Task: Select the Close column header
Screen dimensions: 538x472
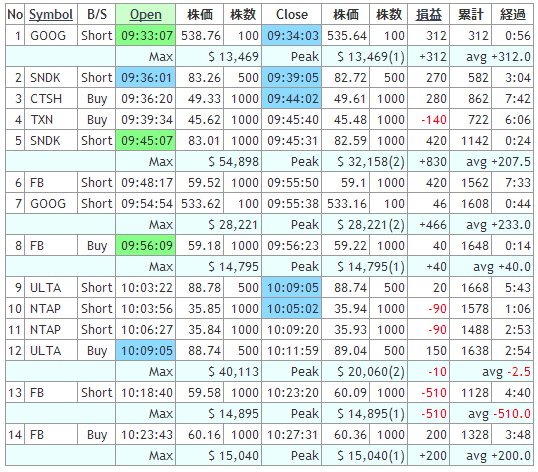Action: pyautogui.click(x=292, y=14)
